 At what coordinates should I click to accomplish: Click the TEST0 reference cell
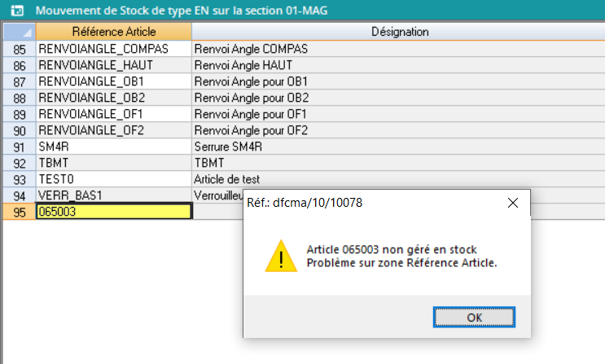[x=114, y=179]
